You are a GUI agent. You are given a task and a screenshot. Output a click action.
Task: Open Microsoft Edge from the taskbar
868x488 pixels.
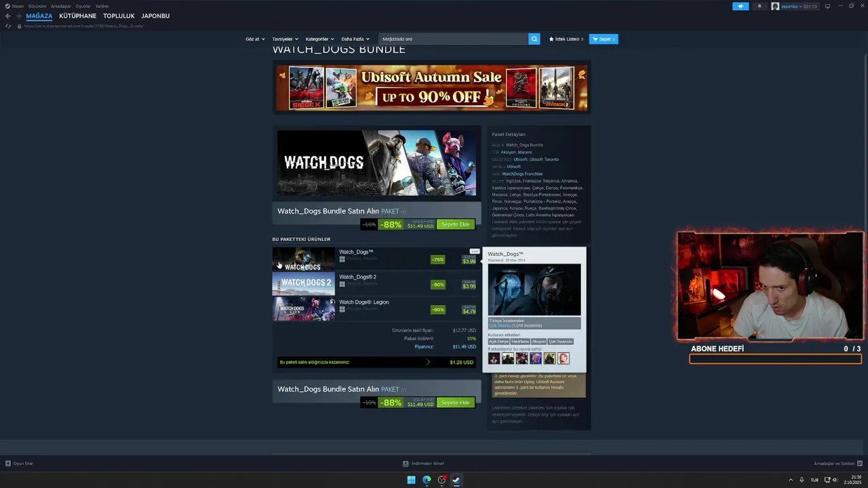pyautogui.click(x=427, y=480)
